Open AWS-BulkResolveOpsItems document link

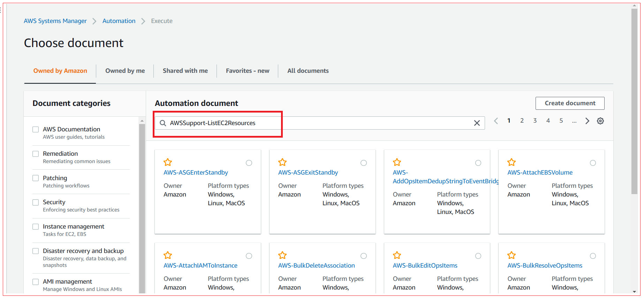[x=545, y=266]
